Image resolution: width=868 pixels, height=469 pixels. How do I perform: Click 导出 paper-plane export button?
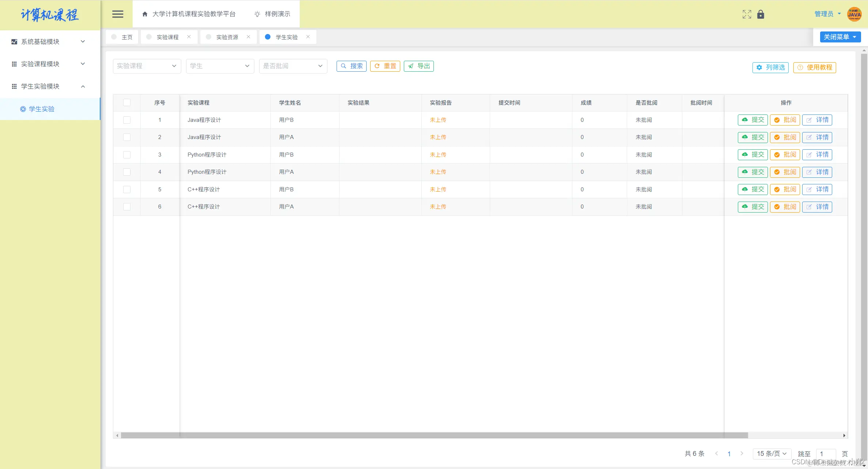coord(419,66)
